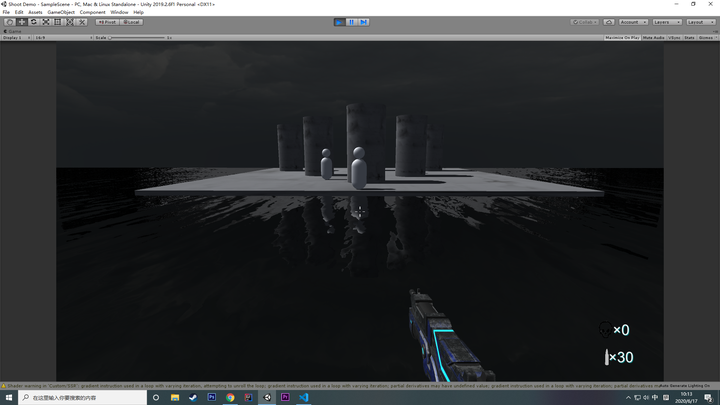Screen dimensions: 720x405
Task: Open the cloud Services icon
Action: tap(609, 22)
